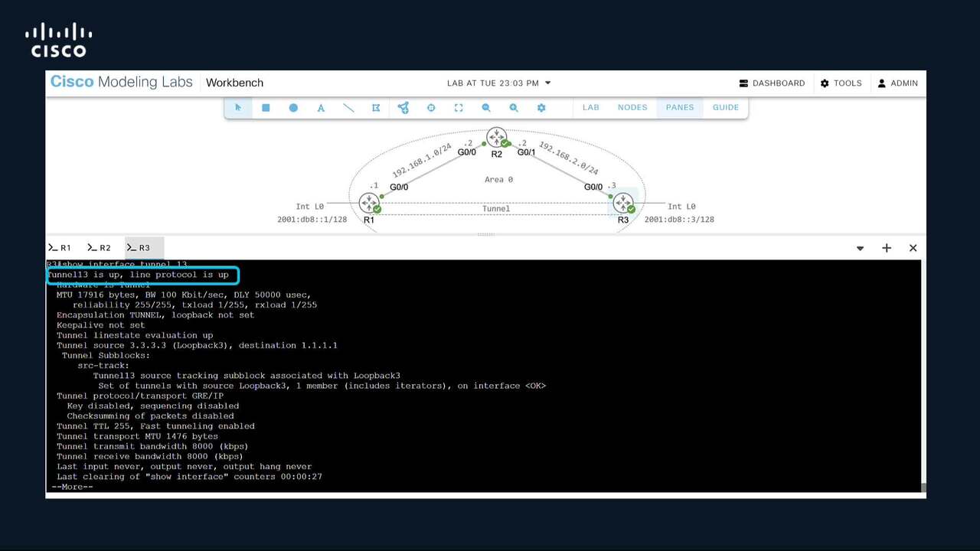Pick the text annotation tool
Screen dimensions: 980x551
point(321,108)
